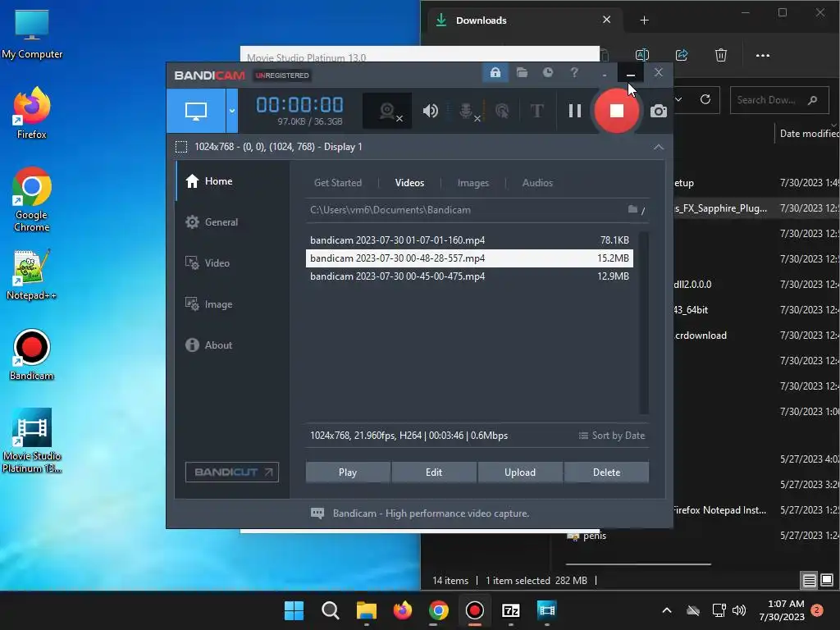840x630 pixels.
Task: Open recording mode dropdown arrow
Action: click(232, 111)
